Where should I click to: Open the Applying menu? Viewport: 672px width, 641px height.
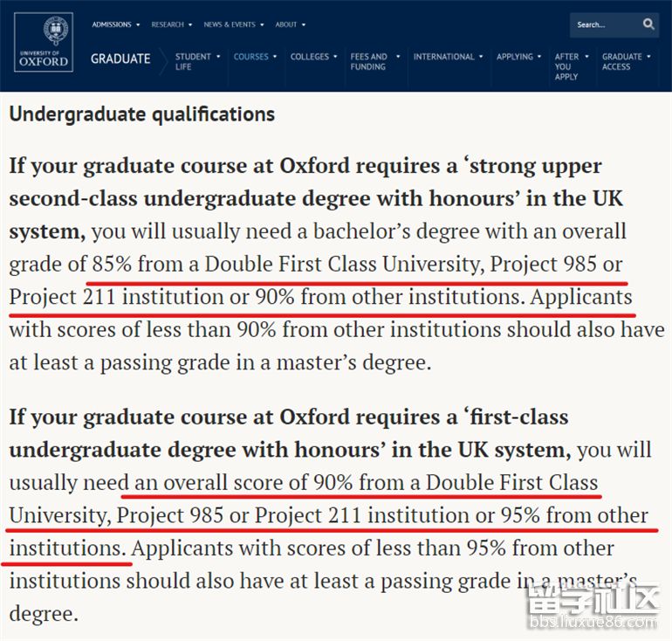(518, 57)
